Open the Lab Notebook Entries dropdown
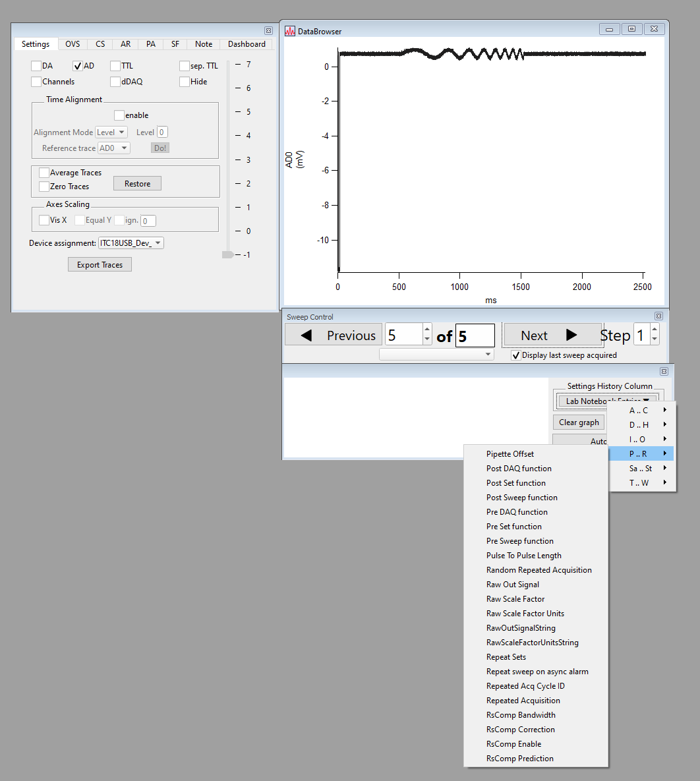The width and height of the screenshot is (700, 781). [x=608, y=401]
